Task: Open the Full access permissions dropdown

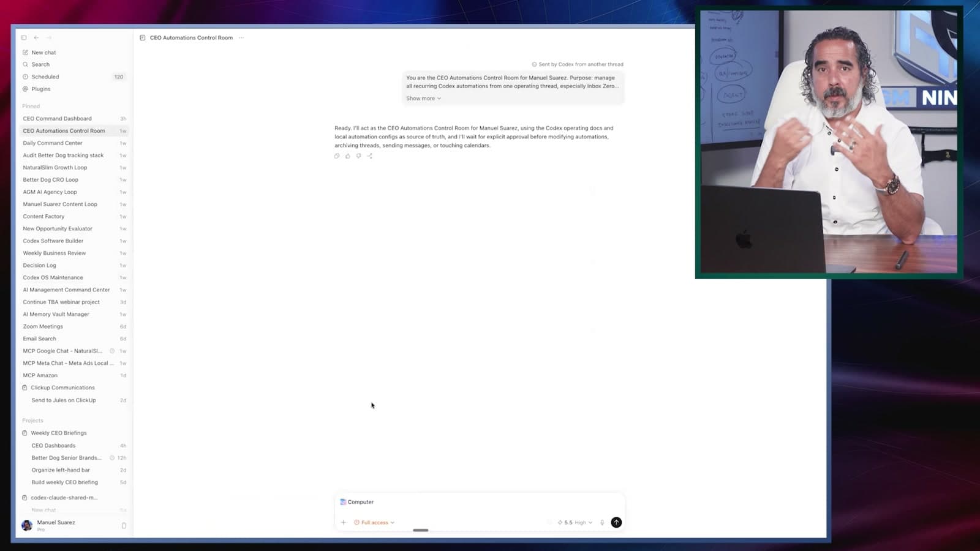Action: click(374, 523)
